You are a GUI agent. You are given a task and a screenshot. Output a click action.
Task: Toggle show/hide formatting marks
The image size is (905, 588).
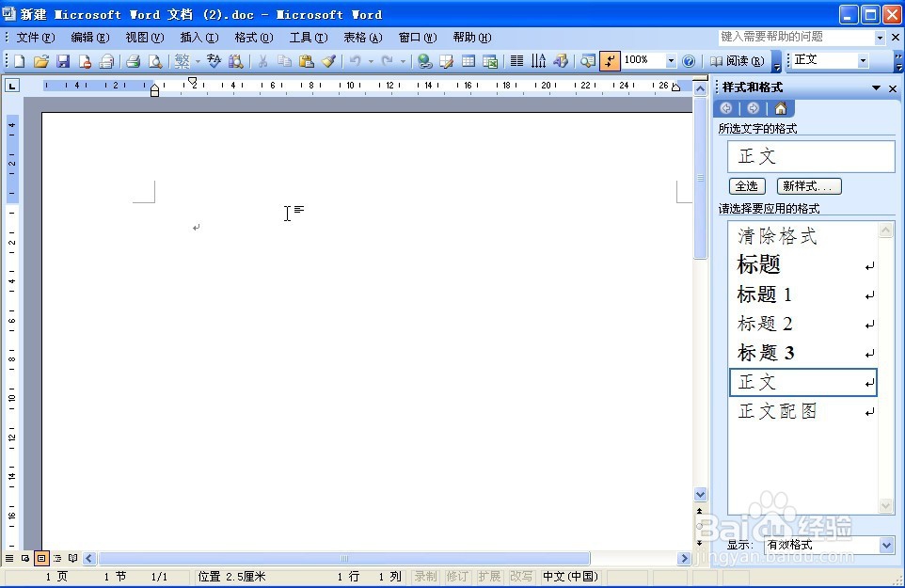[609, 60]
